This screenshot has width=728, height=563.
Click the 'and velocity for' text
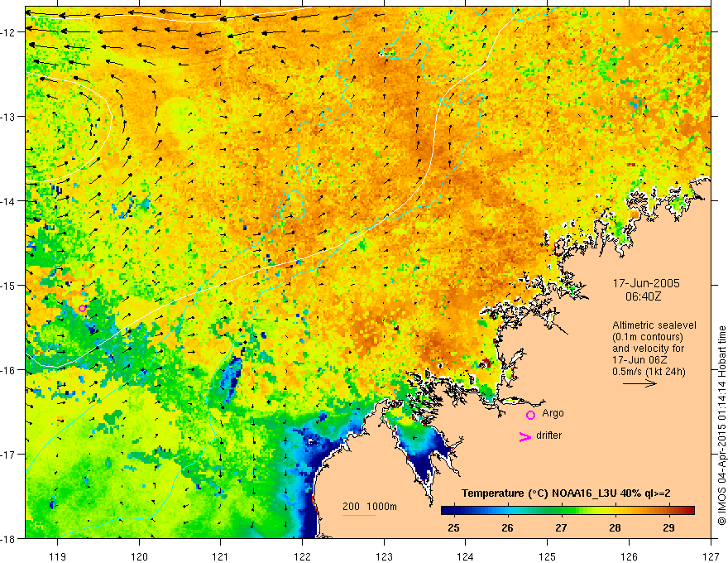click(648, 349)
